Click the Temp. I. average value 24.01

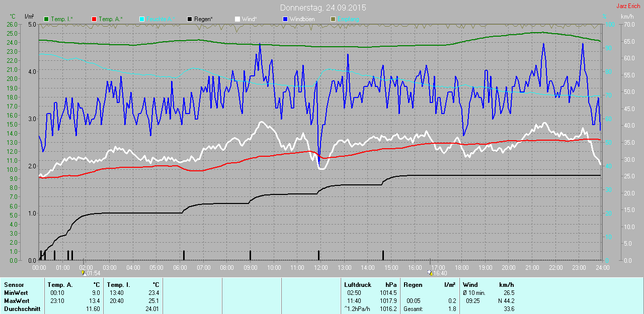tap(152, 309)
